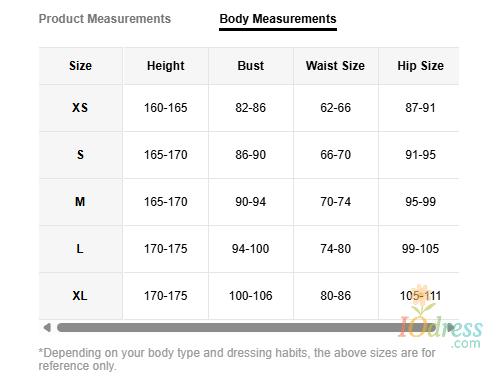
Task: Select the XS size row label
Action: 80,108
